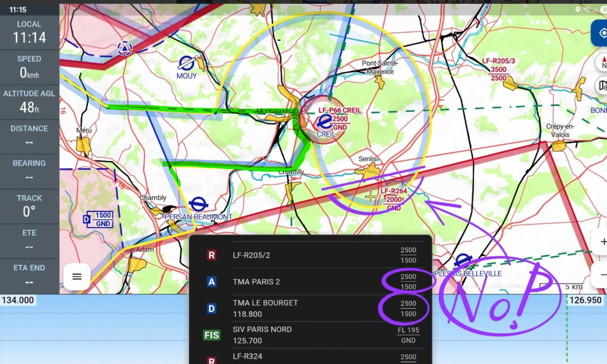Tap the ALTITUDE AGL data field
607x364 pixels.
click(x=29, y=102)
